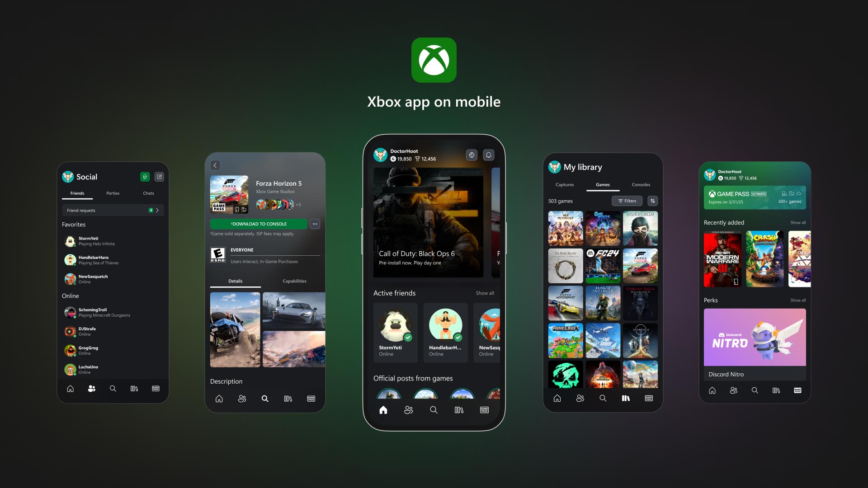Expand Show all under Active friends section

click(x=484, y=293)
